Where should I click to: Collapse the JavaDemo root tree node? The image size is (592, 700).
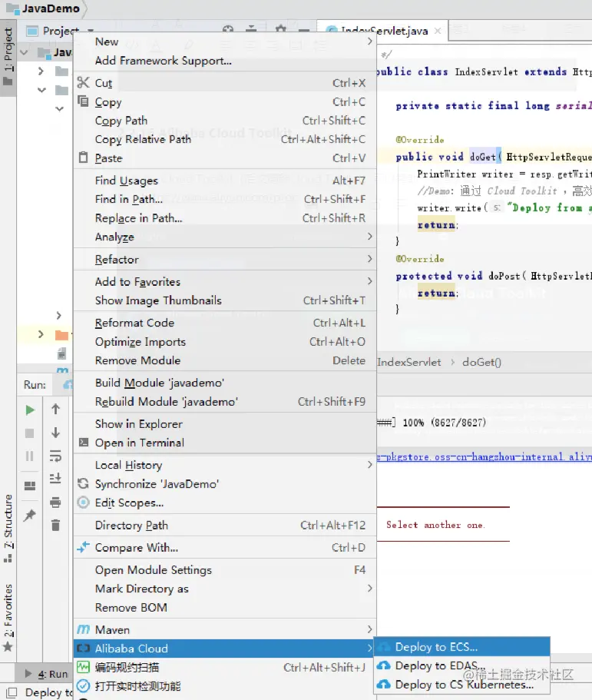point(25,53)
